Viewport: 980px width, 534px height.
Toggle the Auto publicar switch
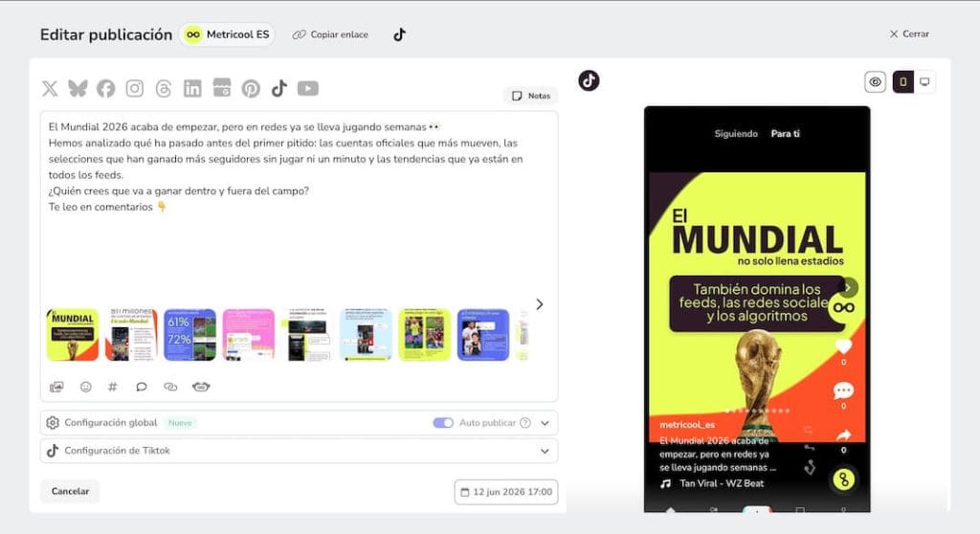(x=443, y=423)
